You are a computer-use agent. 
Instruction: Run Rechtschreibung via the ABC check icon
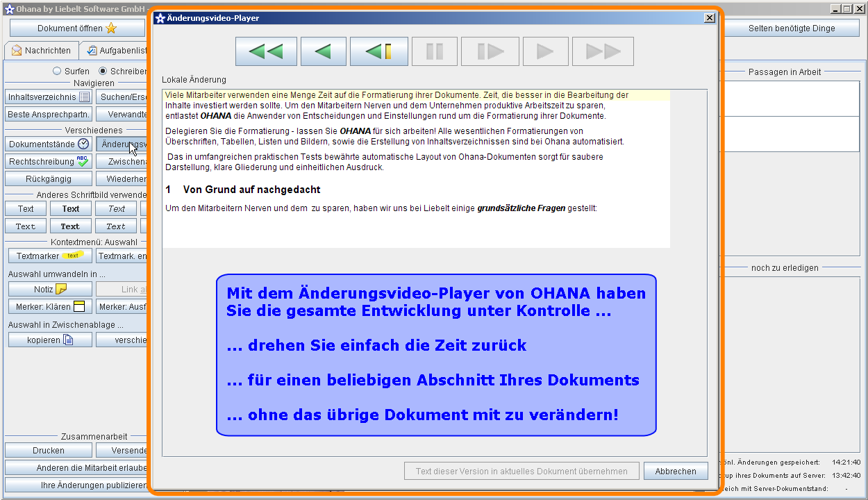(x=83, y=160)
